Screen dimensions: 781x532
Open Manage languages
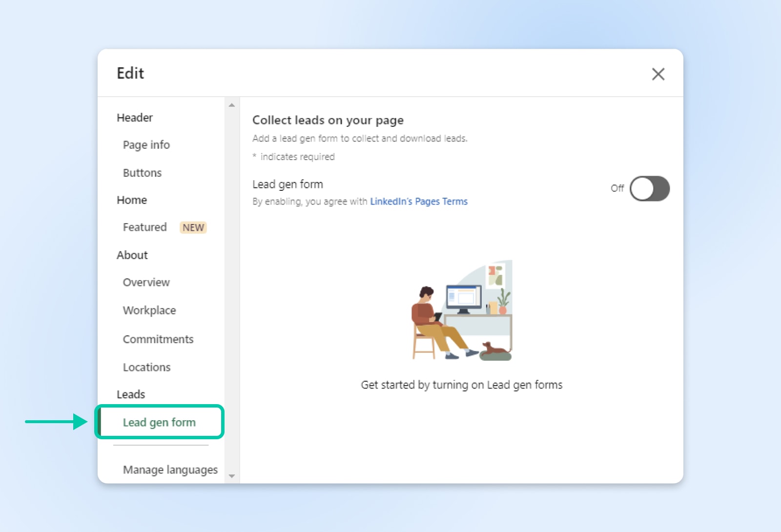tap(170, 470)
